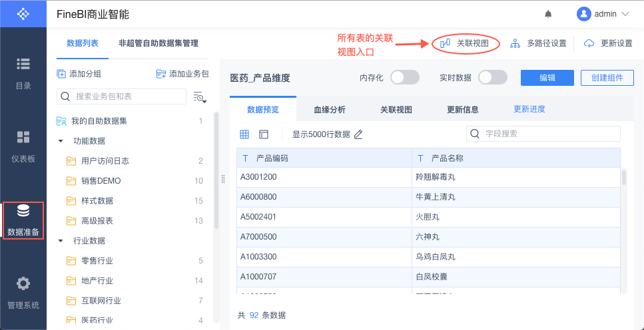644x330 pixels.
Task: Collapse the 行业数据 tree group
Action: point(61,241)
